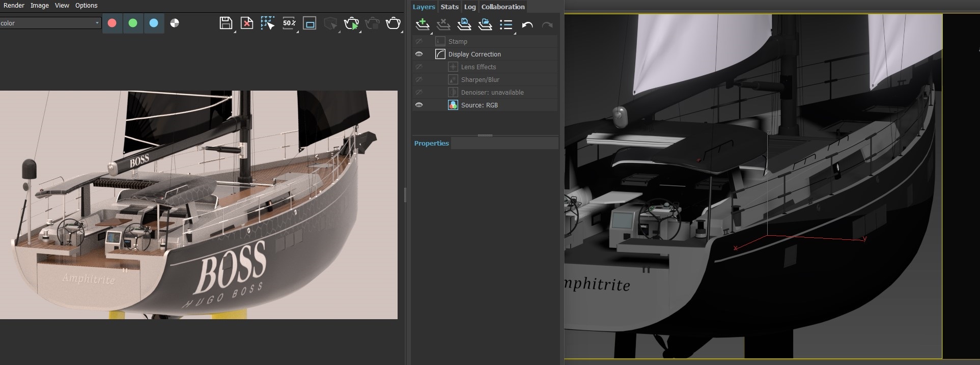Select the Source: RGB layer
This screenshot has height=365, width=980.
tap(485, 105)
